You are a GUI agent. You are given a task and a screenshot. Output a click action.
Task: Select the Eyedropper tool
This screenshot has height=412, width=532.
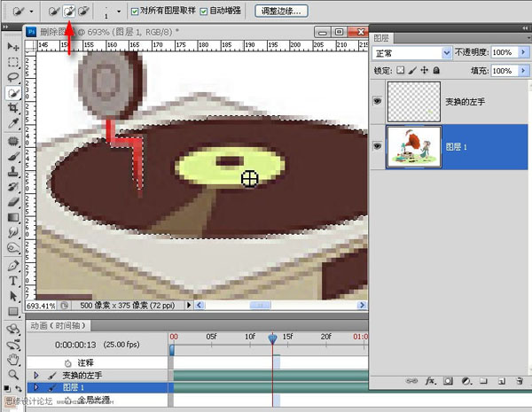pyautogui.click(x=13, y=123)
